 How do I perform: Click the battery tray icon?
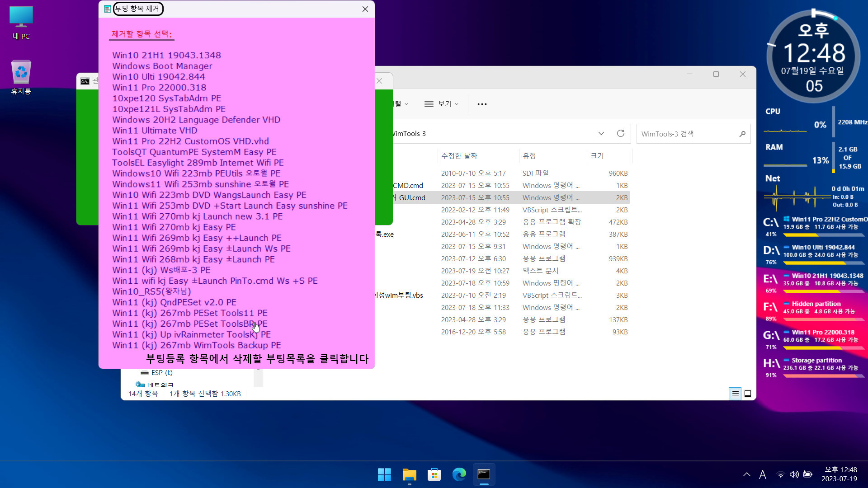pyautogui.click(x=808, y=474)
